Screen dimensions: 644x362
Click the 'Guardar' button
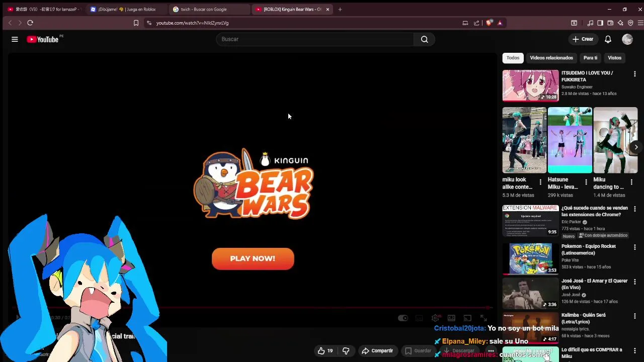click(x=418, y=350)
